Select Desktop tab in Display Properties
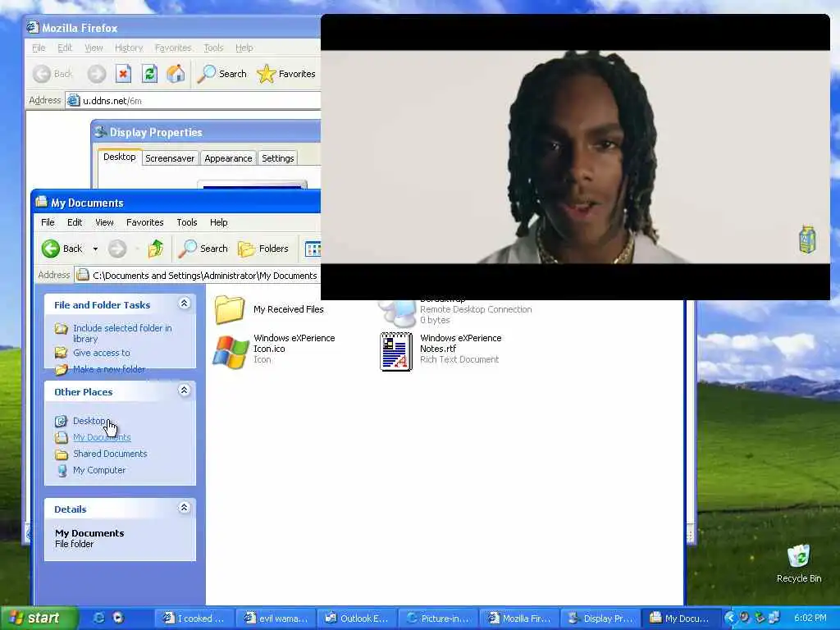 pos(120,157)
